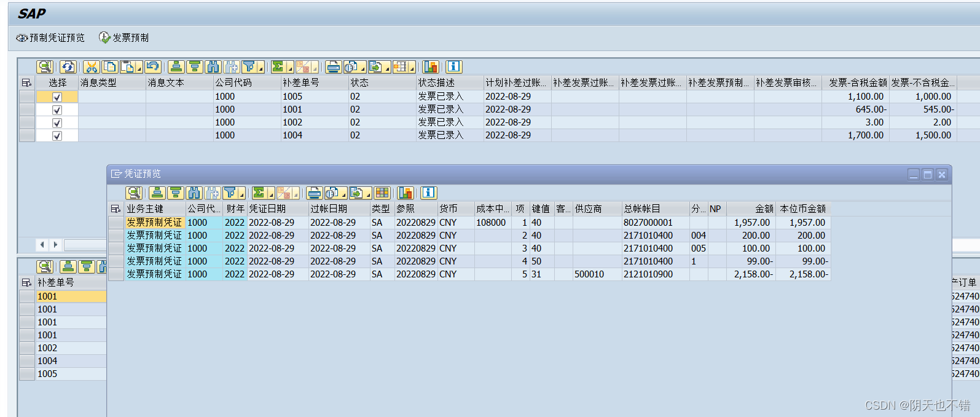Screen dimensions: 980x417
Task: Sort ascending in main list toolbar
Action: point(176,66)
